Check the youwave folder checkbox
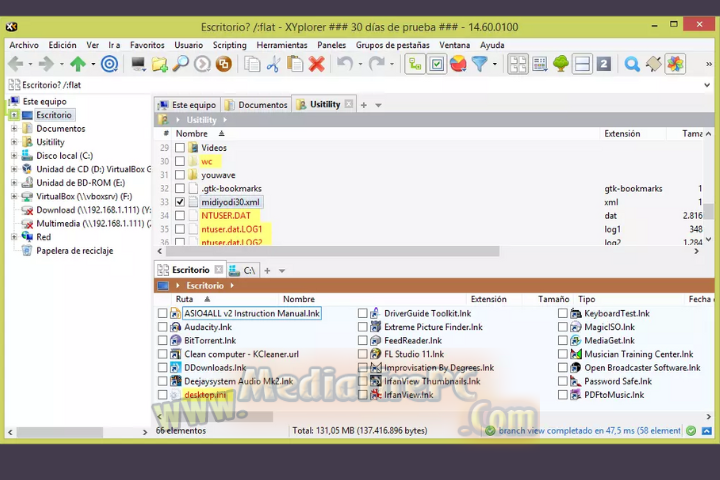Viewport: 720px width, 480px height. pos(180,175)
